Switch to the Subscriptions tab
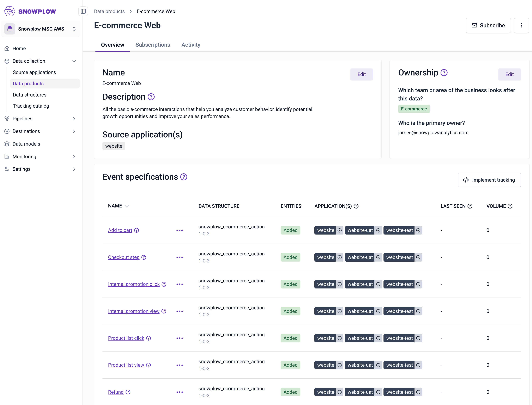Viewport: 532px width, 405px height. (153, 45)
